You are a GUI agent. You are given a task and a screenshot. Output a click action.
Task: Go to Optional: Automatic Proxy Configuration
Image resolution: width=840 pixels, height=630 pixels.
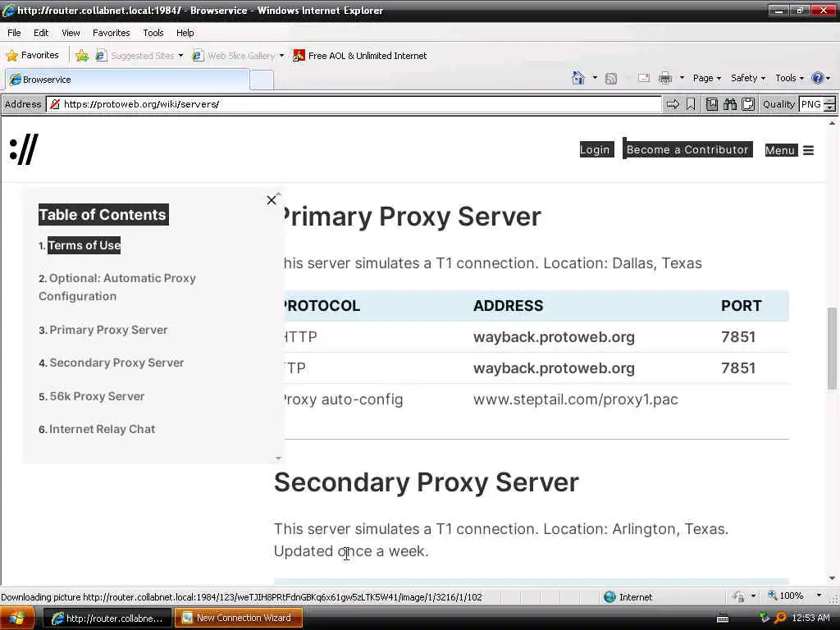116,287
